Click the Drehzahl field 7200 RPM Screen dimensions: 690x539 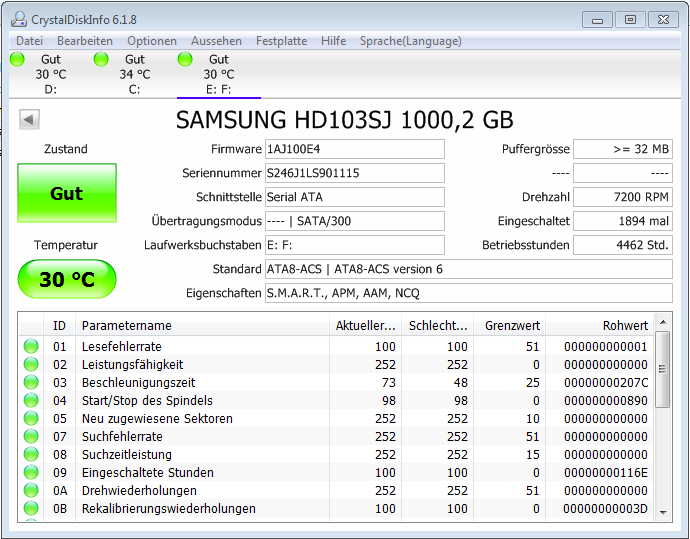point(623,197)
